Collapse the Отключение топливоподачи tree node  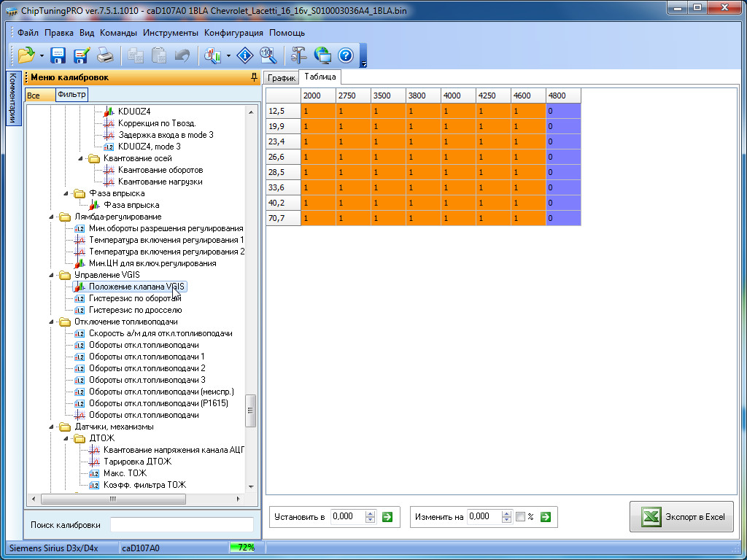point(50,322)
